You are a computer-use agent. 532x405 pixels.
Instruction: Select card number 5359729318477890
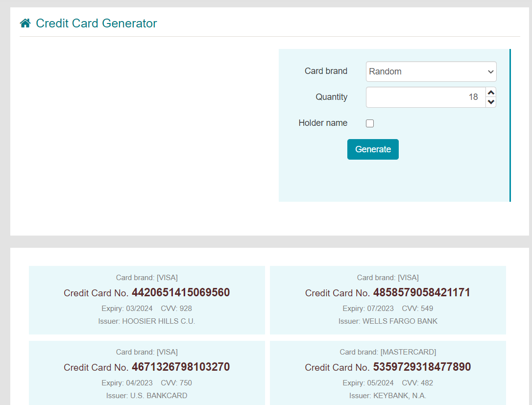[422, 367]
